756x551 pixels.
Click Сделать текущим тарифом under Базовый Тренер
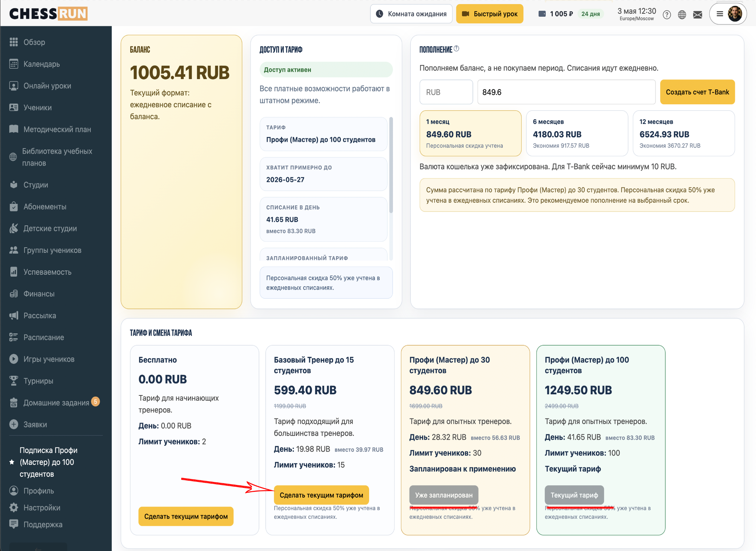tap(322, 495)
